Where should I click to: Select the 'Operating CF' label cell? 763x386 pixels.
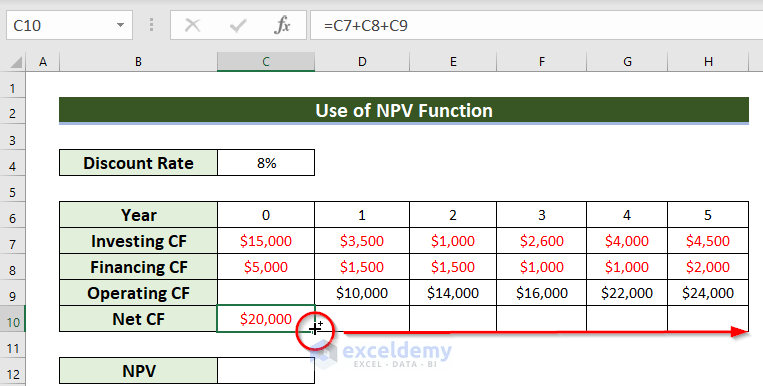[x=138, y=293]
